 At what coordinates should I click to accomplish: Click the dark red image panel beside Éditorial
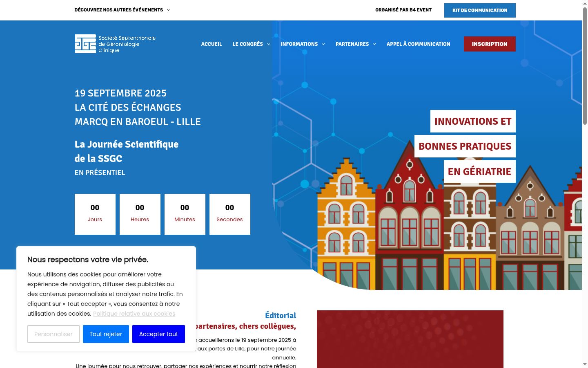[x=410, y=339]
